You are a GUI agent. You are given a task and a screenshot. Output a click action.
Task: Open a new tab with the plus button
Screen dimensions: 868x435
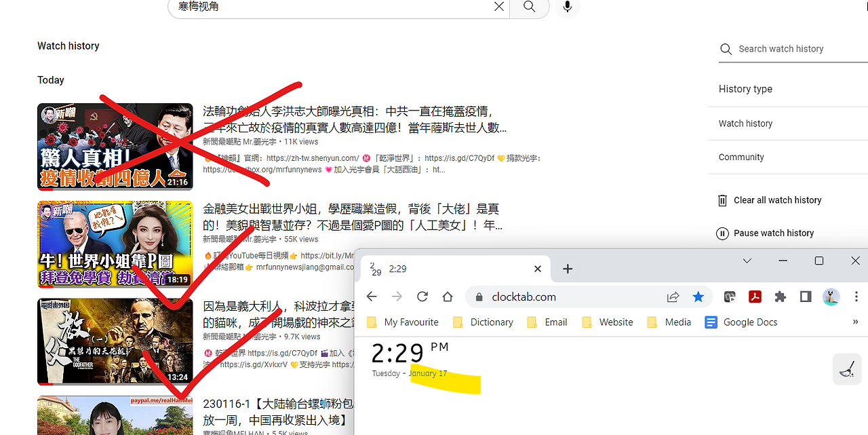[x=568, y=269]
